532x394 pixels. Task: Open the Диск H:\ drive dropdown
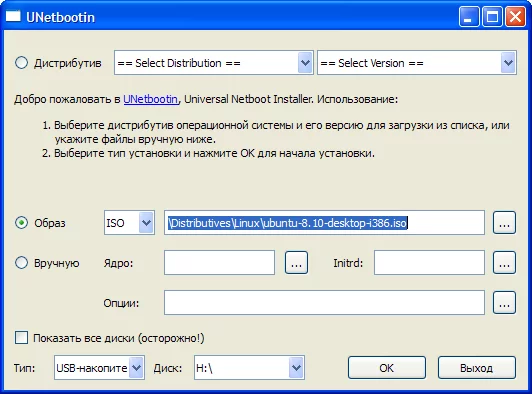[x=249, y=368]
